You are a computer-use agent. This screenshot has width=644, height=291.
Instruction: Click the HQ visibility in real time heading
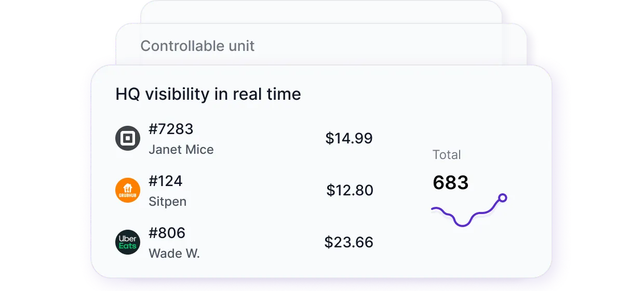(x=208, y=94)
